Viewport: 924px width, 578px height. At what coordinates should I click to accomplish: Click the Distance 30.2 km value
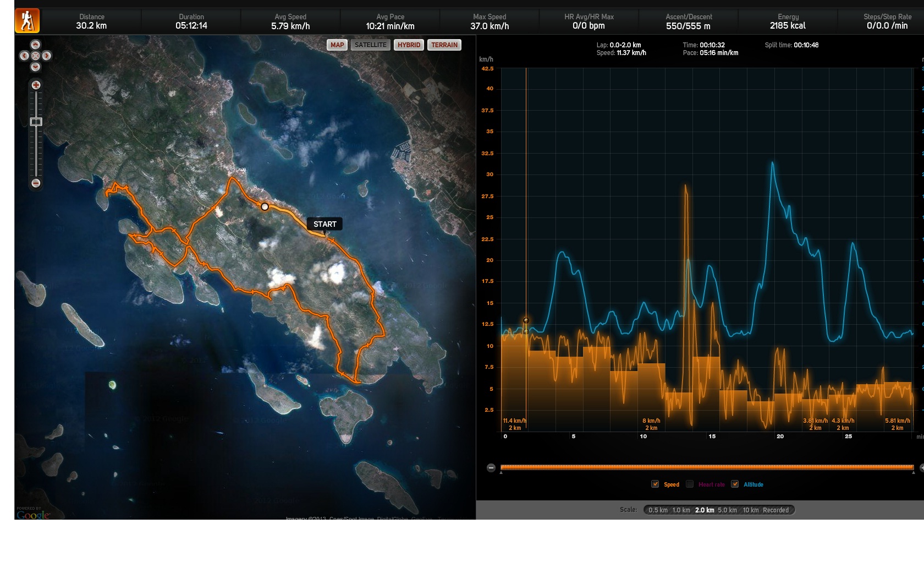tap(91, 26)
